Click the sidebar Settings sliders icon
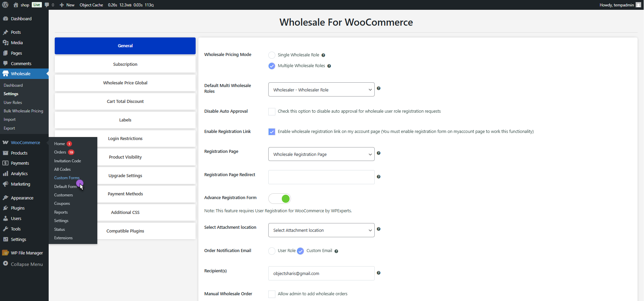644x301 pixels. (5, 239)
